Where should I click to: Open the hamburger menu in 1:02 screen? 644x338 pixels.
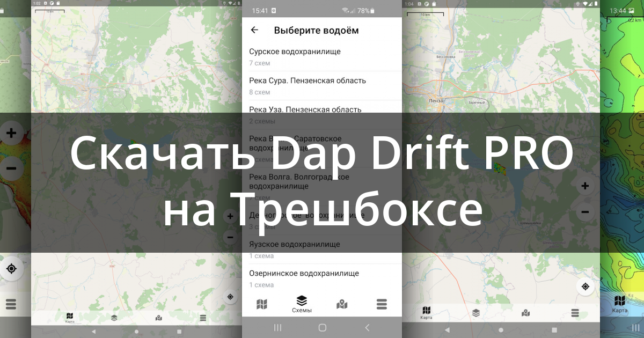coord(203,318)
